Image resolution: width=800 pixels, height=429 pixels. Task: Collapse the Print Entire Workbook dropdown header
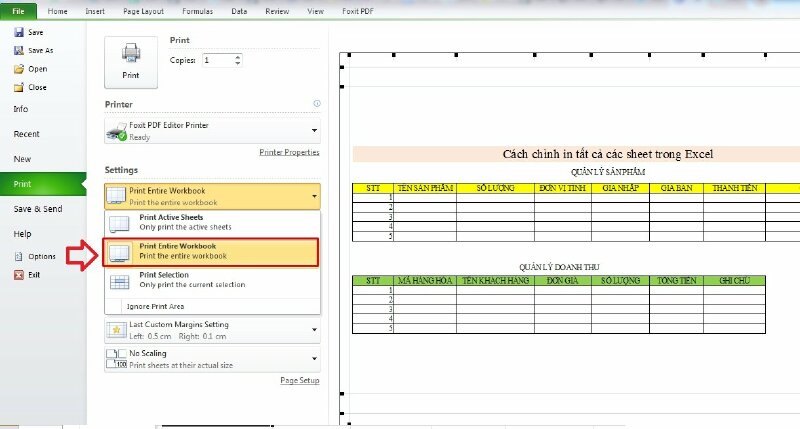click(212, 196)
